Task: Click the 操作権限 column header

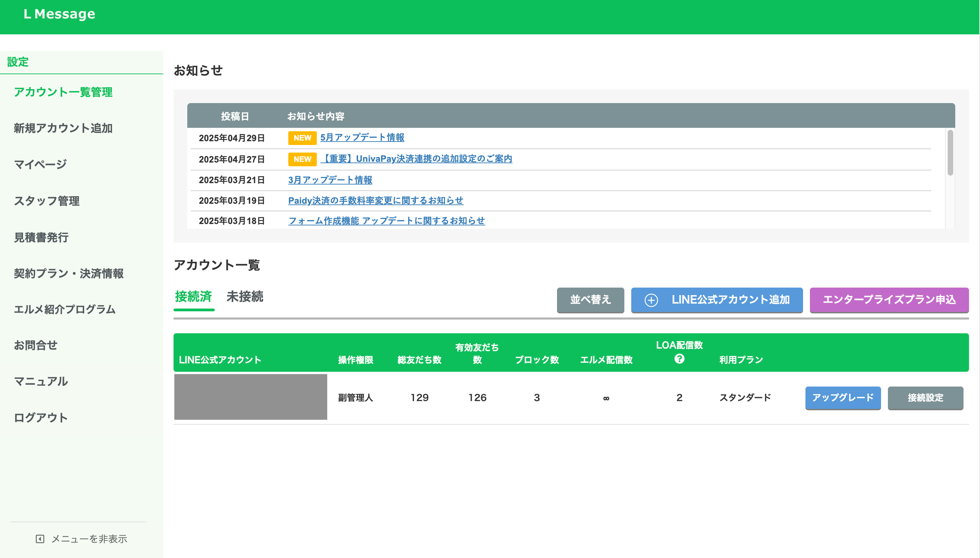Action: [x=355, y=360]
